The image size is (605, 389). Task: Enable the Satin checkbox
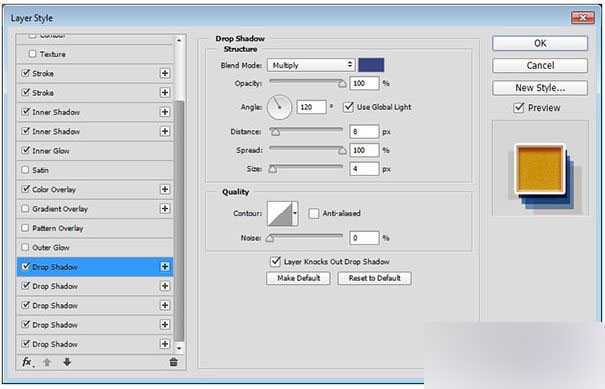point(25,170)
